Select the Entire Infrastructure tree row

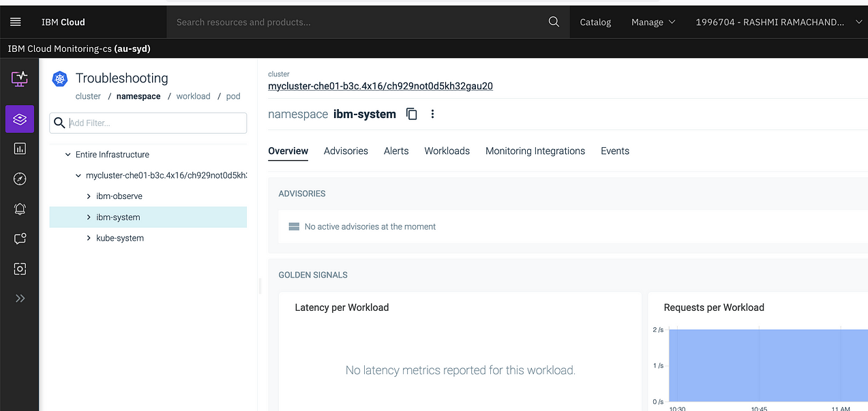click(x=148, y=155)
